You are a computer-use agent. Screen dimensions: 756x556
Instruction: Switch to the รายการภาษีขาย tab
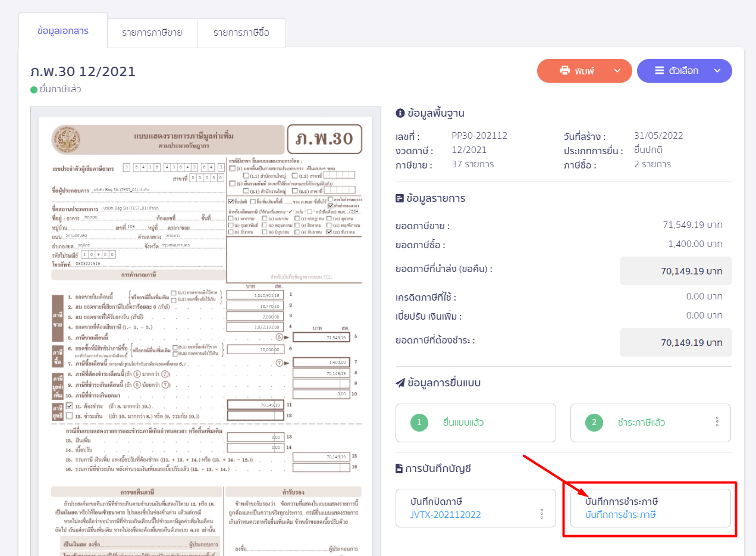(152, 33)
